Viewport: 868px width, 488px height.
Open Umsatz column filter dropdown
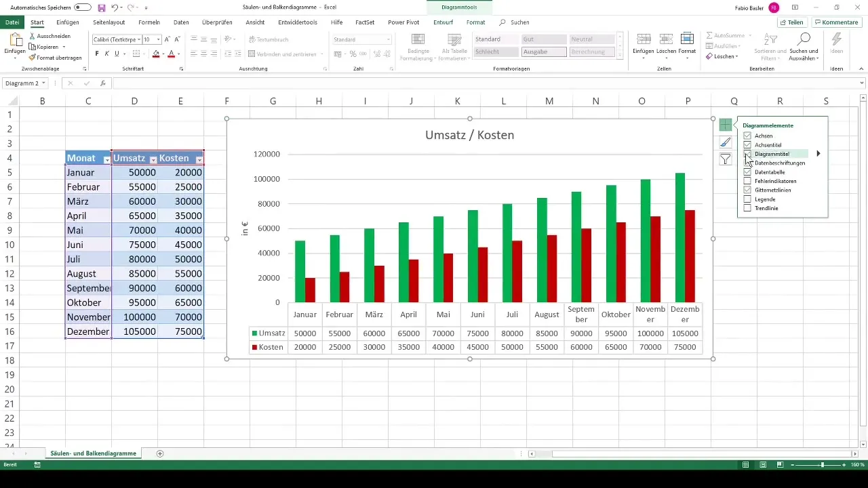point(153,159)
